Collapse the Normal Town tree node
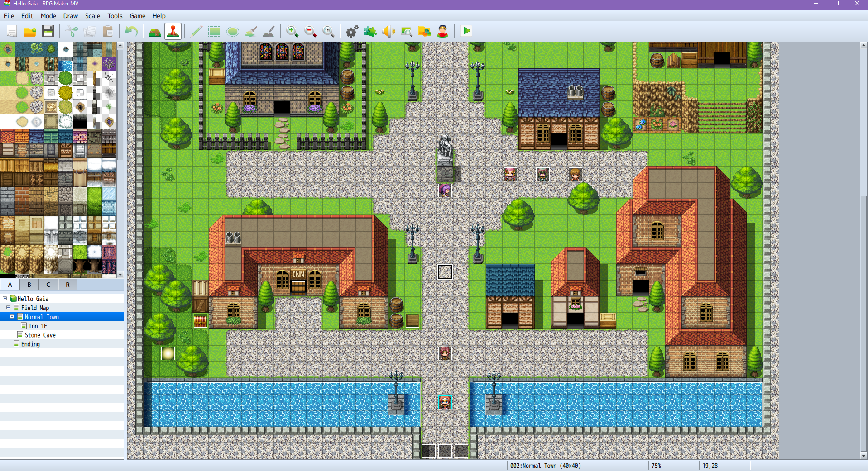 12,317
